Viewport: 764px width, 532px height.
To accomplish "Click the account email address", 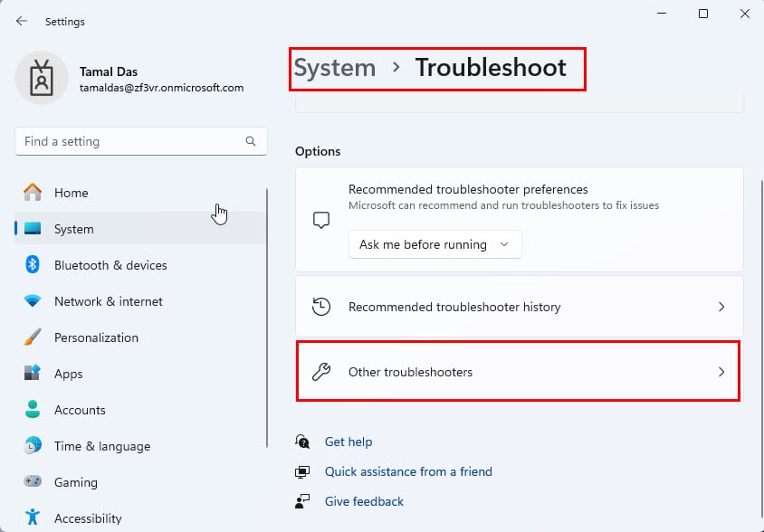I will coord(161,88).
